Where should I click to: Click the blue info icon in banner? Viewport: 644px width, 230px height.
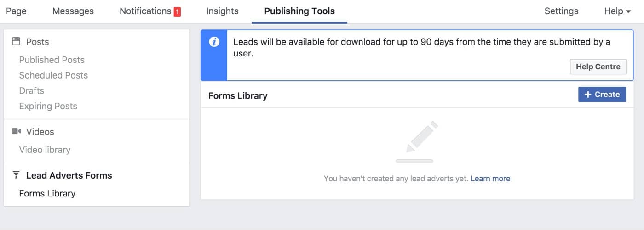click(x=214, y=42)
